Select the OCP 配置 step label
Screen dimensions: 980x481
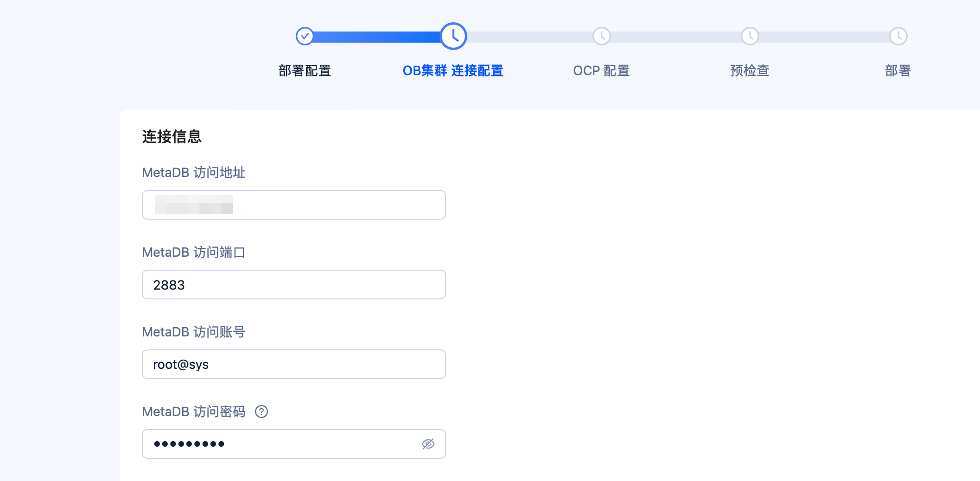coord(601,70)
